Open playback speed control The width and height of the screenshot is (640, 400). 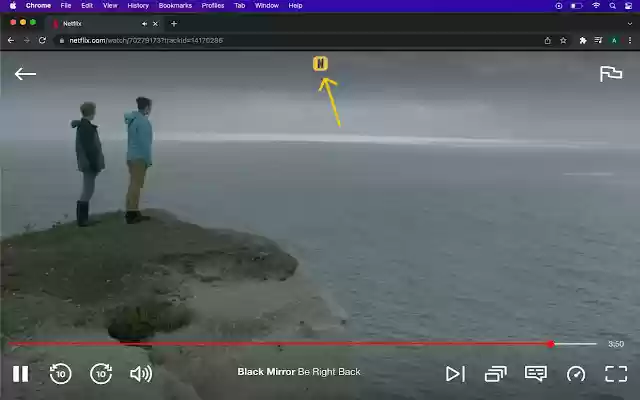[576, 373]
